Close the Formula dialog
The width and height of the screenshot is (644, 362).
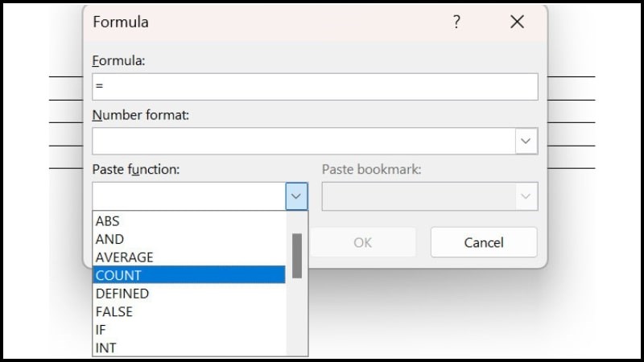click(x=518, y=23)
